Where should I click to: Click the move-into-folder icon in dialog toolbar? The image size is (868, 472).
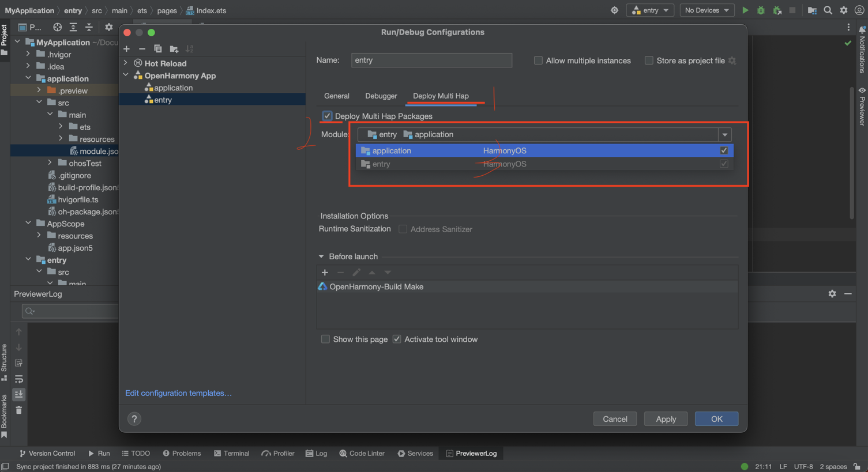pos(174,49)
